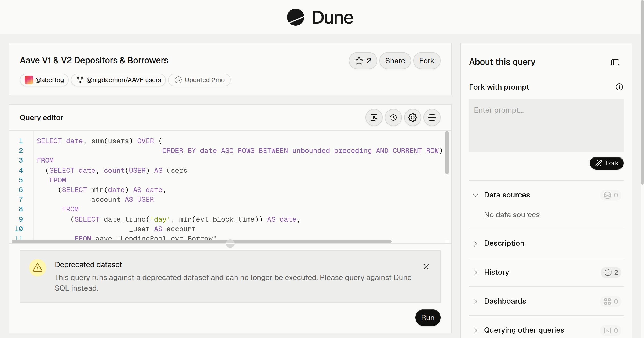Click the fork branch icon in @nigdaemon chip
This screenshot has height=338, width=644.
[x=80, y=80]
